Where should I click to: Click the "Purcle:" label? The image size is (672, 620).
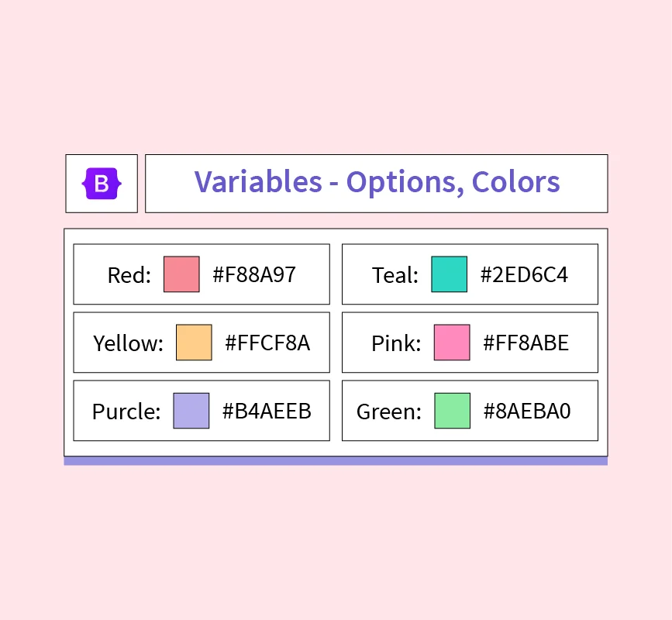coord(126,412)
